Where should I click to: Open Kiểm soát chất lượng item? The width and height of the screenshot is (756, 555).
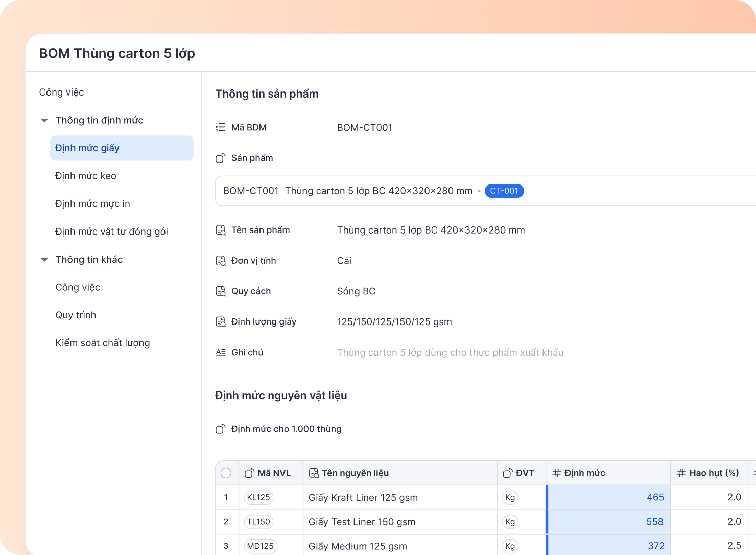pos(103,343)
